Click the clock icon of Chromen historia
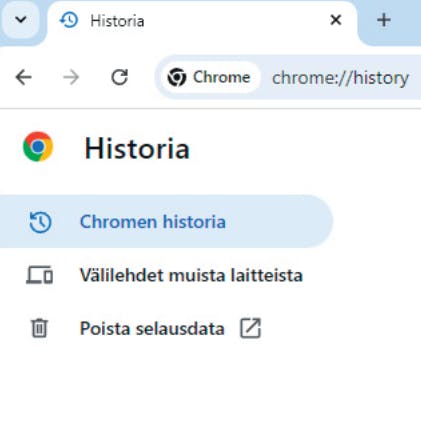421x427 pixels. coord(40,222)
